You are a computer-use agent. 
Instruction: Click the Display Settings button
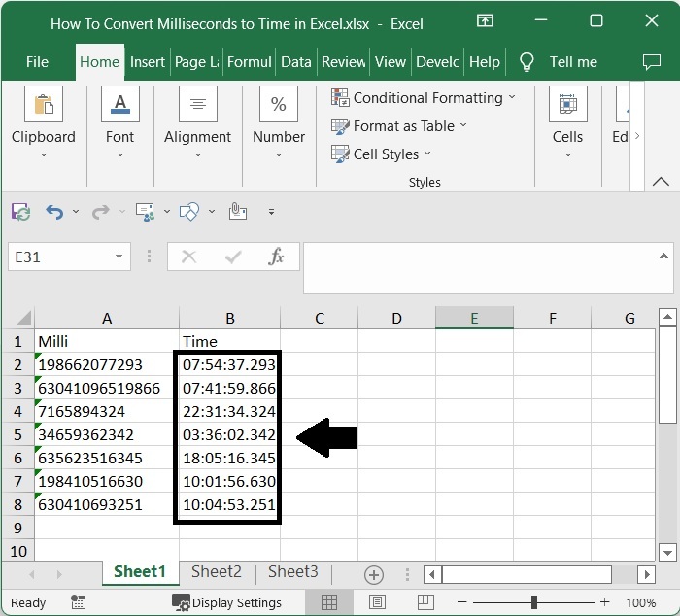point(227,602)
